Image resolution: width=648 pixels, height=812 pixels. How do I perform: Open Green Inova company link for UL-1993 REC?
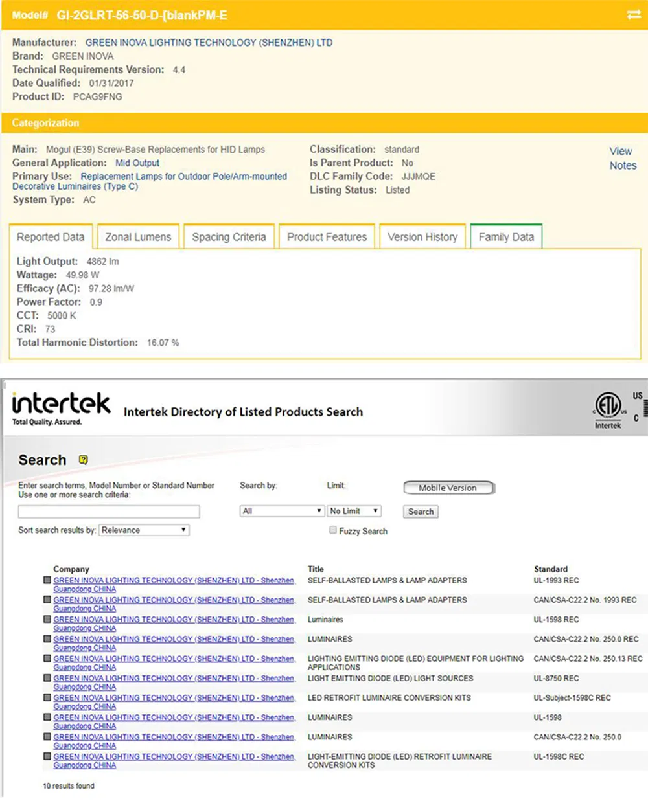(174, 585)
